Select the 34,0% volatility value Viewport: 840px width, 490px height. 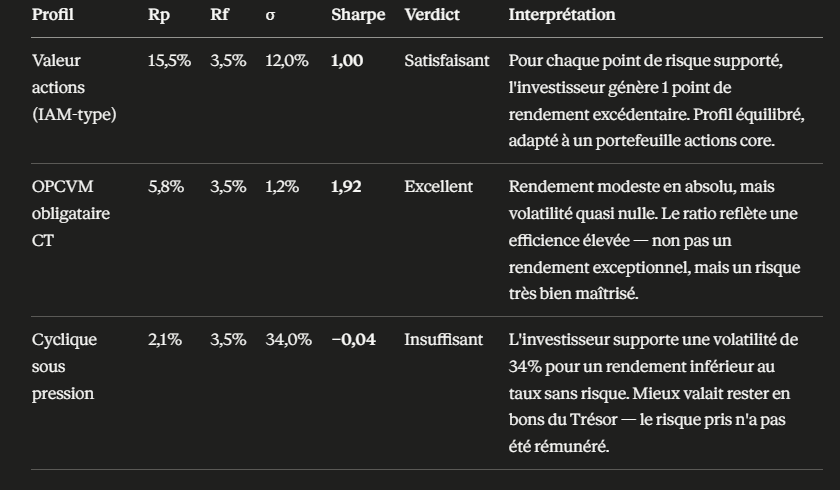[288, 339]
